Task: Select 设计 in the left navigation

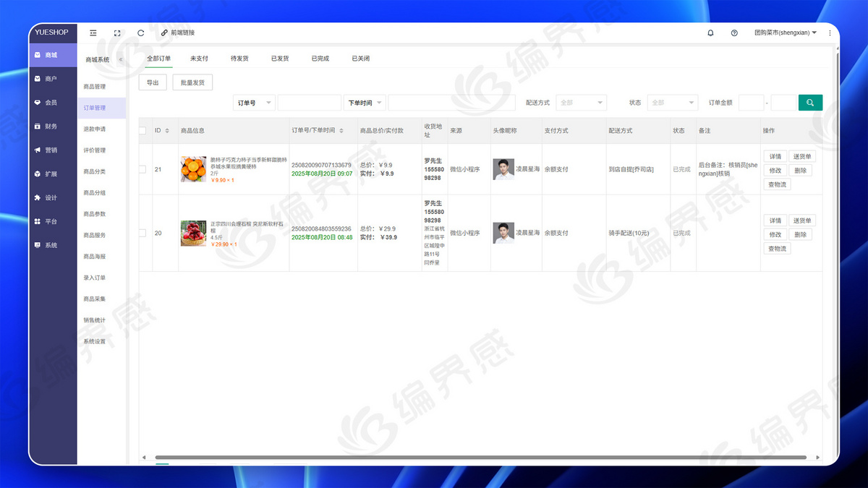Action: [53, 197]
